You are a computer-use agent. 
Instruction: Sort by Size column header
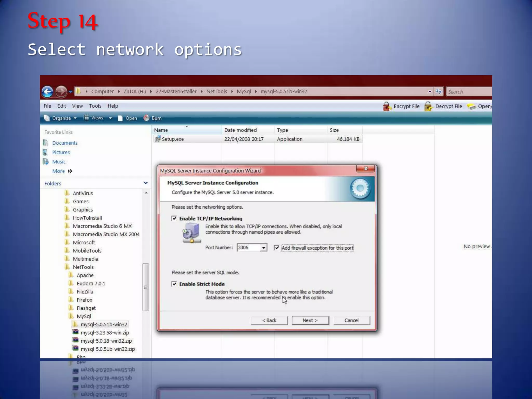[x=345, y=130]
